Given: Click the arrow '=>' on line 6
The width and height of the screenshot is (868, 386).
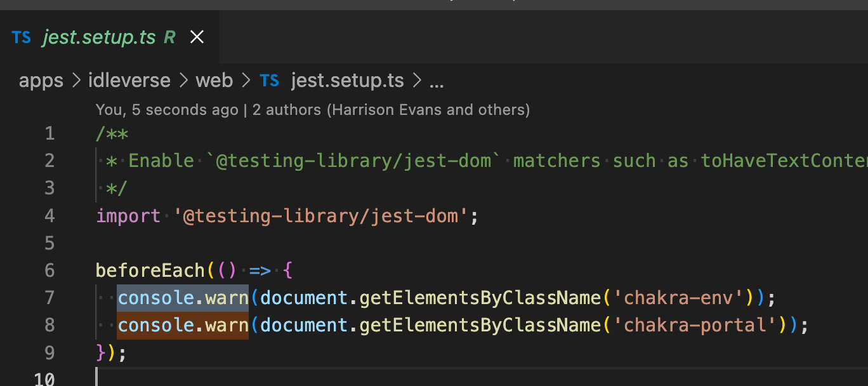Looking at the screenshot, I should pos(260,270).
